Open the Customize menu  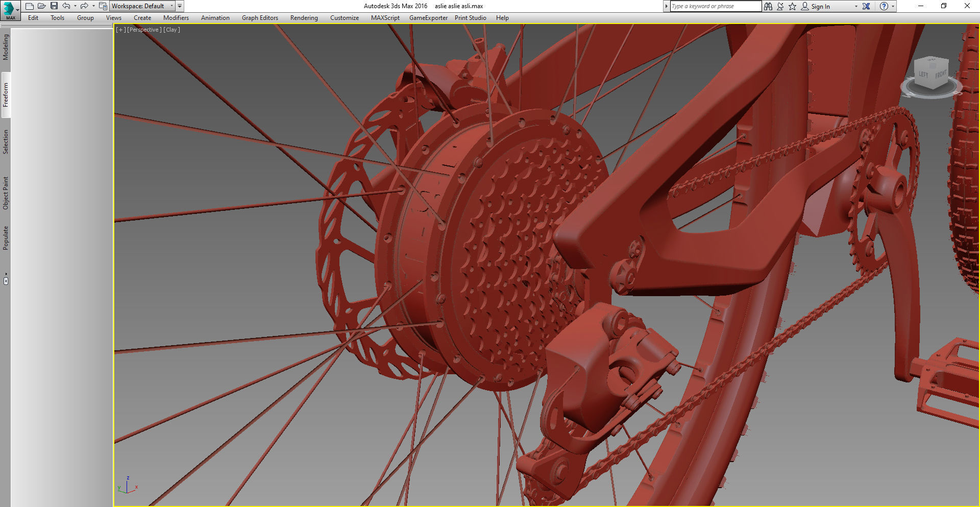345,18
